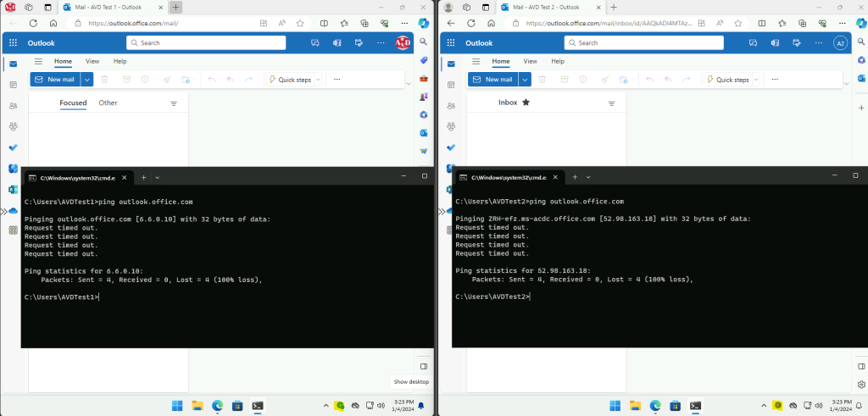Open Calendar in AVD Test 1 Outlook rail

point(14,85)
